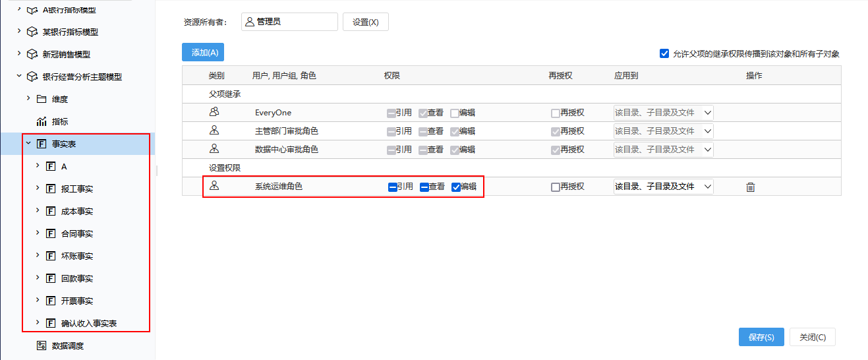Click the user icon in 资源所有者 field

(250, 22)
